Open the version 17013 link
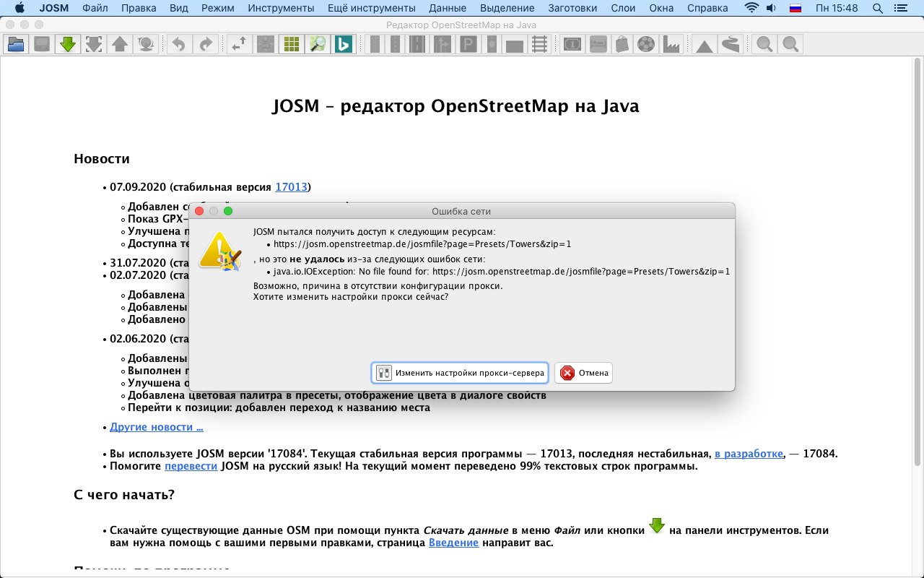The image size is (924, 578). tap(291, 186)
